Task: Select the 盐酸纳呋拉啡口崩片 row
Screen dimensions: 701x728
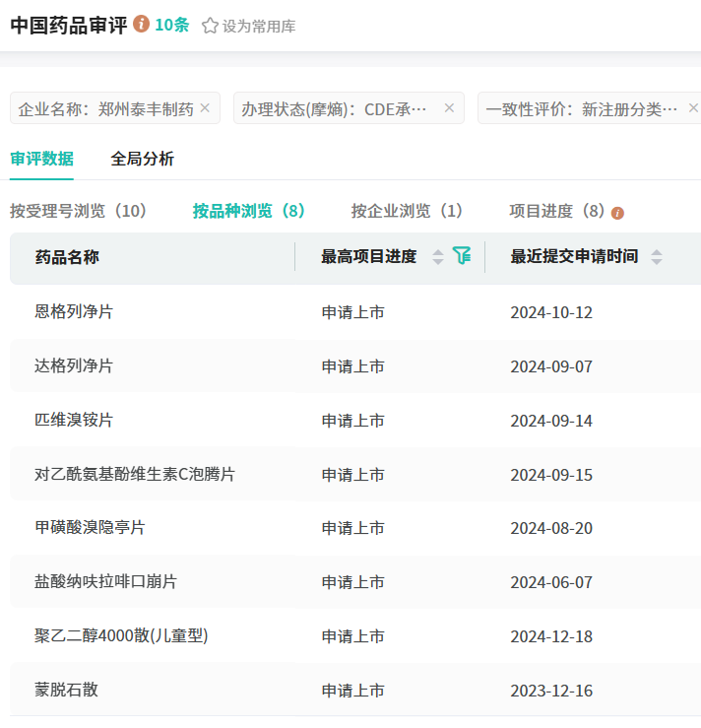Action: (x=105, y=582)
